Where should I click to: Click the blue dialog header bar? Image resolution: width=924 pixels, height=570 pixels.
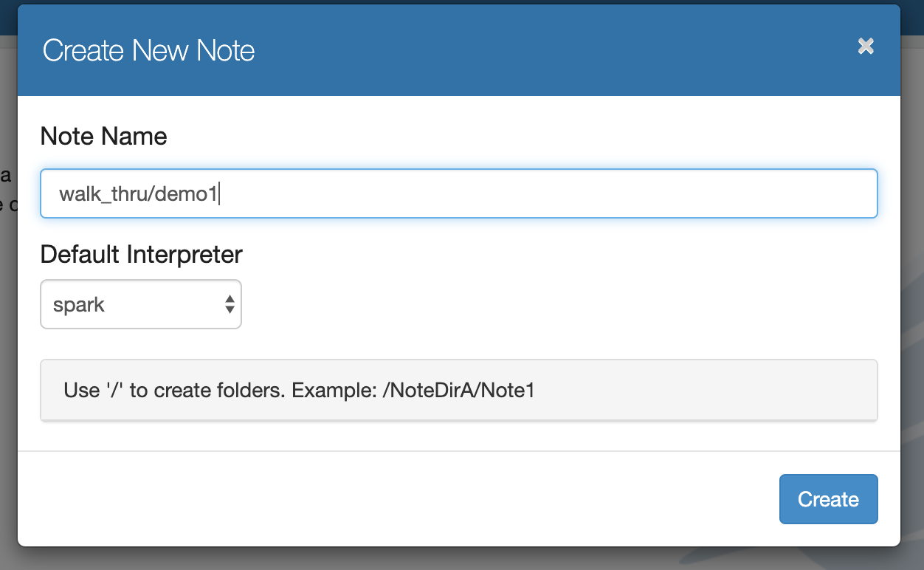pyautogui.click(x=517, y=50)
